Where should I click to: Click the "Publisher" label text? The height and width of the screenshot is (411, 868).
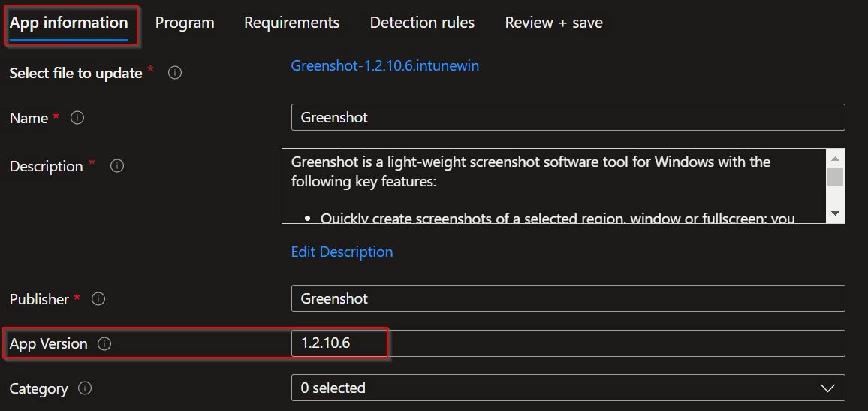[x=39, y=299]
